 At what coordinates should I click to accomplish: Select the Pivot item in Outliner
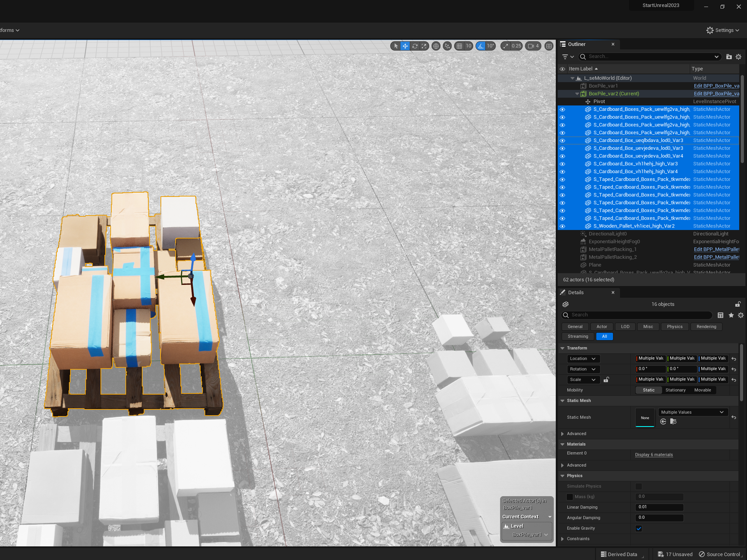[599, 102]
